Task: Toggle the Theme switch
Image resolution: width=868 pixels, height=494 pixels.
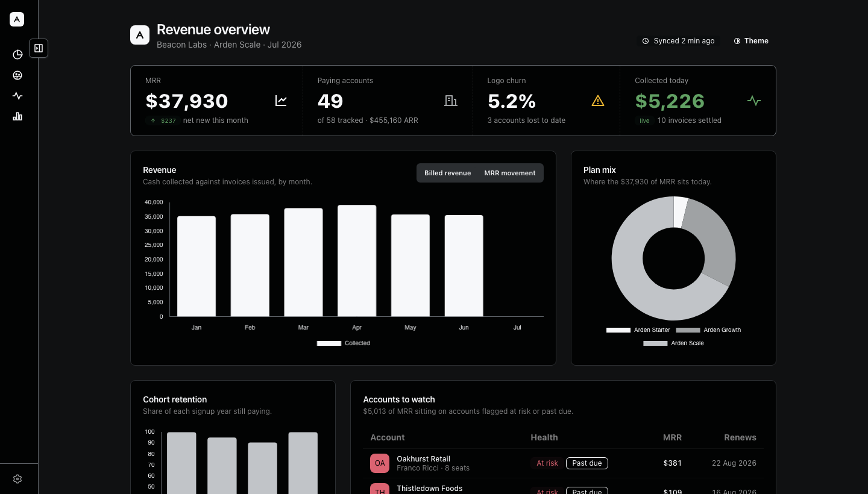Action: [751, 41]
